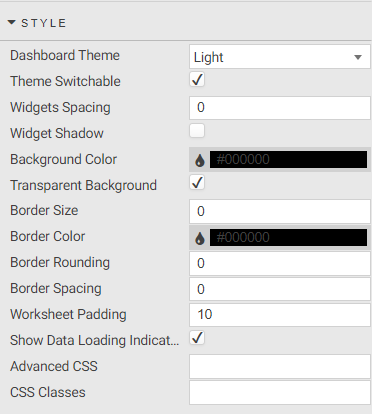The width and height of the screenshot is (372, 414).
Task: Open the Dashboard Theme dropdown
Action: 280,57
